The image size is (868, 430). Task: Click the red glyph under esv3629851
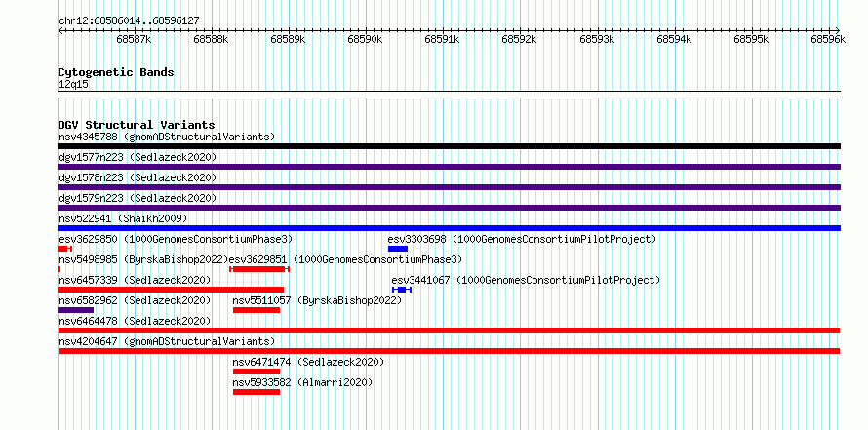coord(259,269)
